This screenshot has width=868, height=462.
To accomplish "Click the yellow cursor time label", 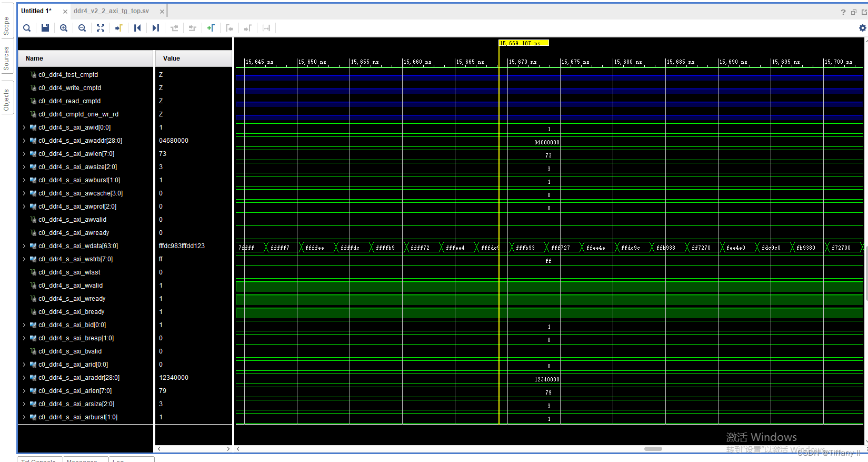I will click(x=524, y=43).
